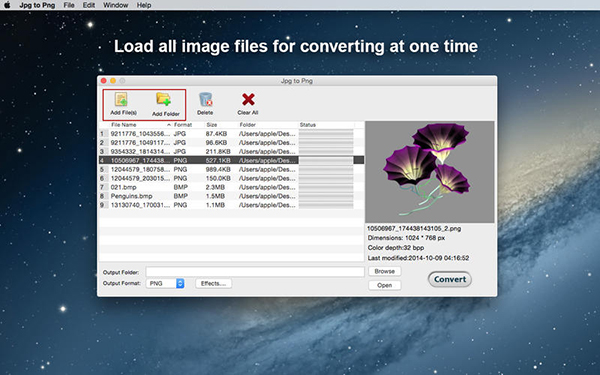Click the Browse button
This screenshot has height=375, width=600.
(x=385, y=271)
